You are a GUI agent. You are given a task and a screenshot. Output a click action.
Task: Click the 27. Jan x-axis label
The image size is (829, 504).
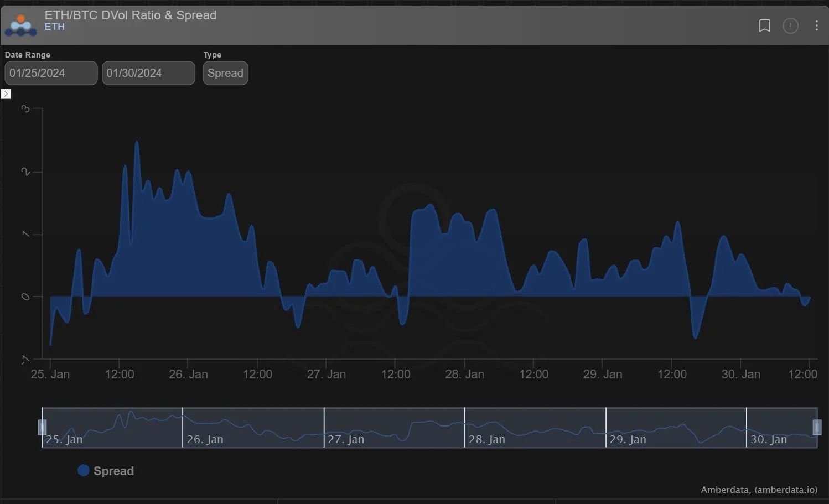[x=327, y=375]
